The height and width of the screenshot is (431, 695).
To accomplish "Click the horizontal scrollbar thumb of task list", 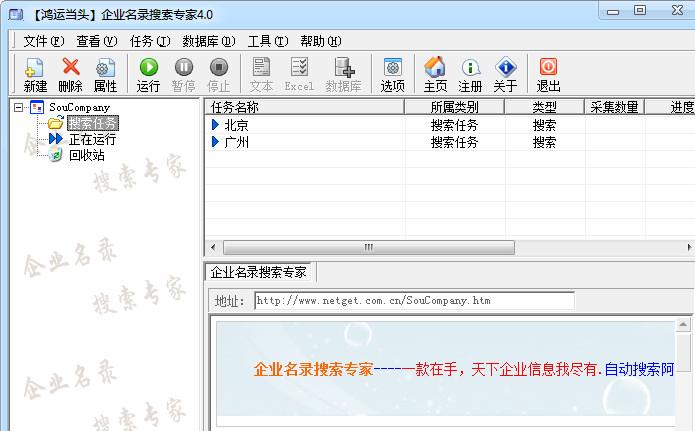I will (x=369, y=247).
